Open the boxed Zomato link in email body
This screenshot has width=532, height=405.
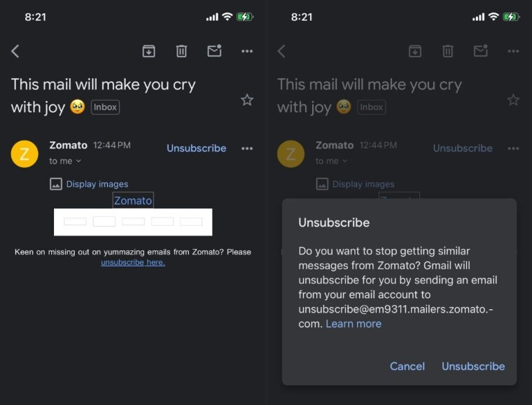[x=133, y=201]
